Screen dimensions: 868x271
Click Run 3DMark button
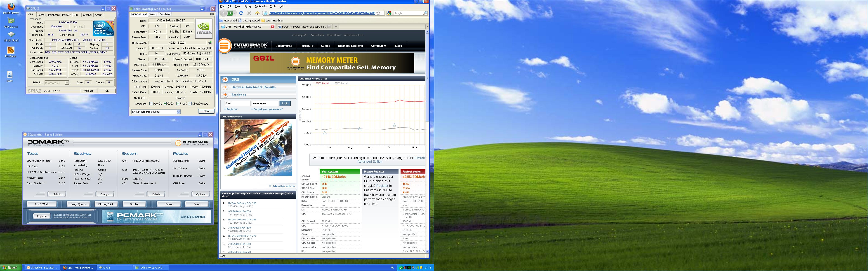point(41,204)
